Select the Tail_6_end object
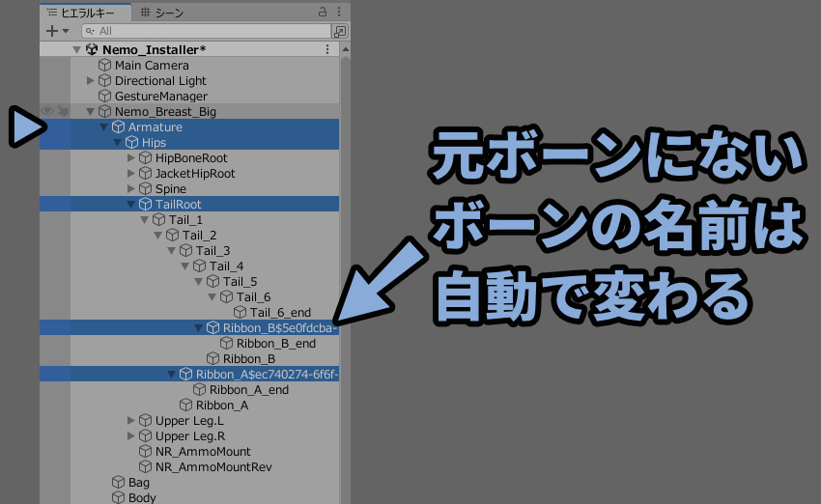 pyautogui.click(x=280, y=313)
